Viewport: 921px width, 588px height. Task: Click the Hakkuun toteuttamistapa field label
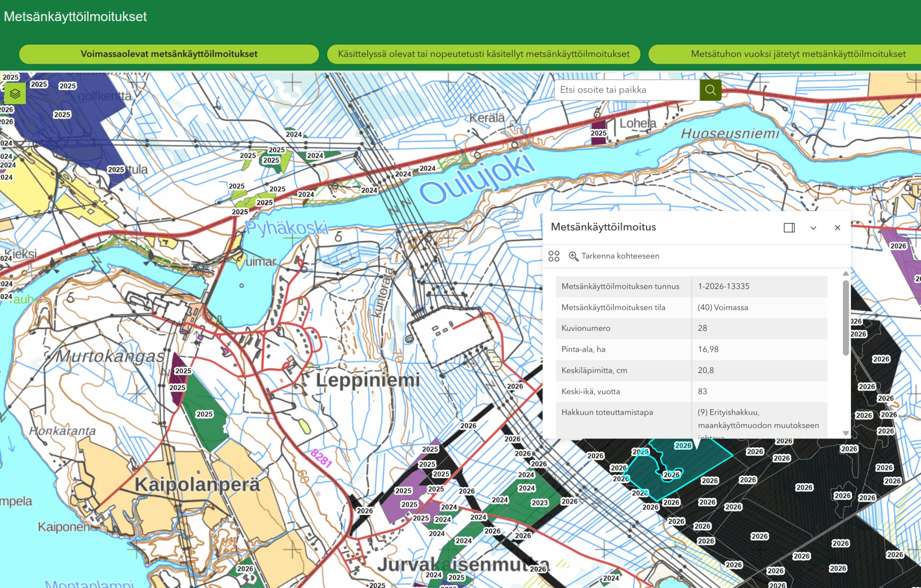click(607, 412)
